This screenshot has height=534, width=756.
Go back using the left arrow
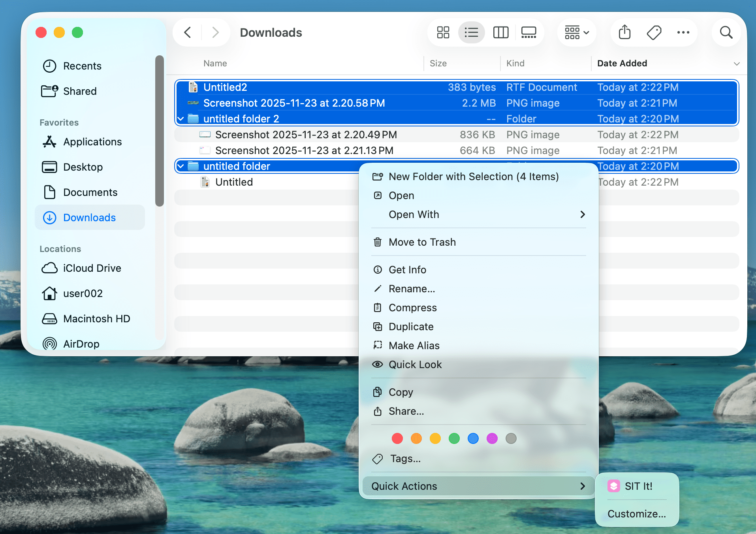(x=188, y=32)
